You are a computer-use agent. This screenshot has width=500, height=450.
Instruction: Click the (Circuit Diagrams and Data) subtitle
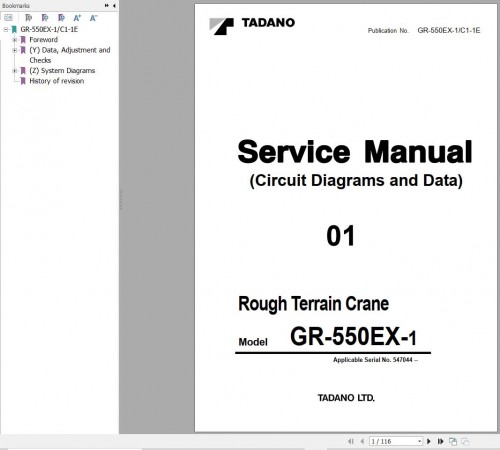pos(356,181)
